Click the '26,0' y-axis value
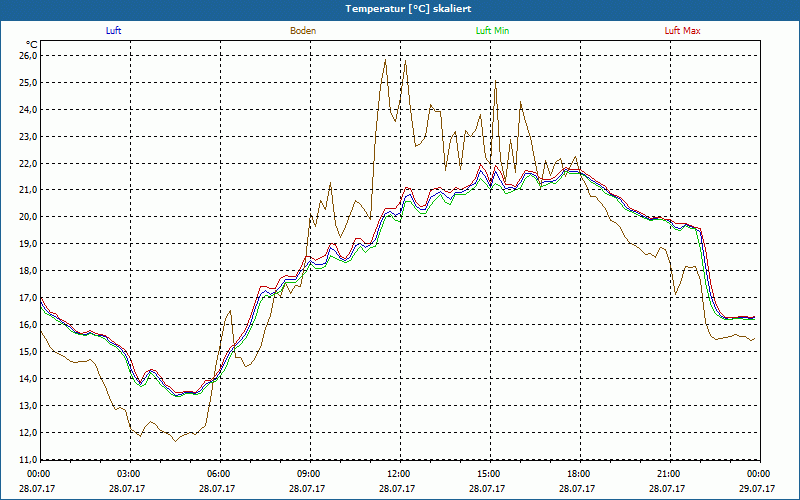The image size is (800, 500). [x=29, y=55]
